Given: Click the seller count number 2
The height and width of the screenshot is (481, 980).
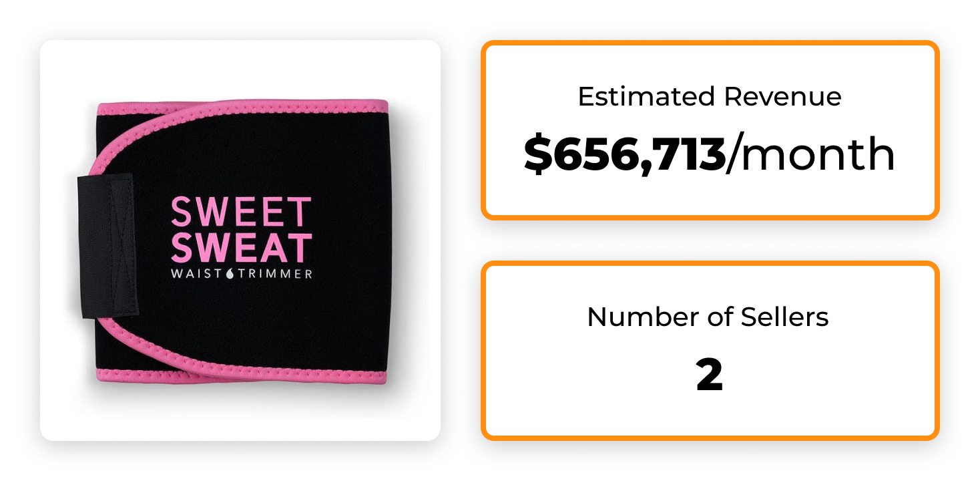Looking at the screenshot, I should tap(709, 376).
